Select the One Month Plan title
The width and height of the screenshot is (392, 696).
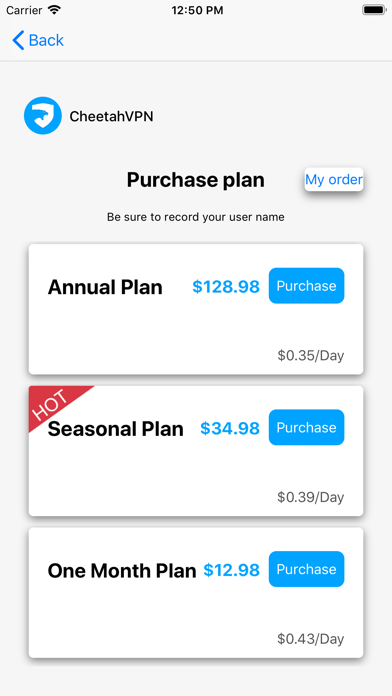pyautogui.click(x=122, y=571)
